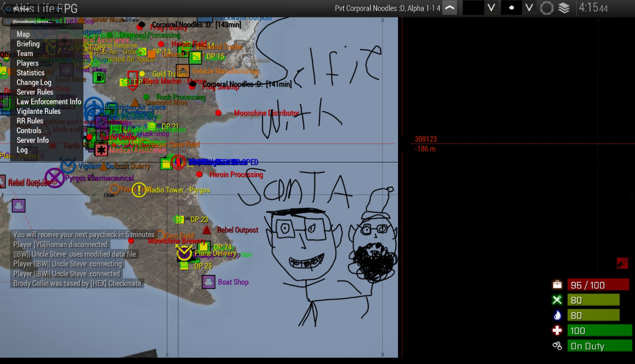Click the red cross health icon
The width and height of the screenshot is (635, 364).
pos(557,331)
